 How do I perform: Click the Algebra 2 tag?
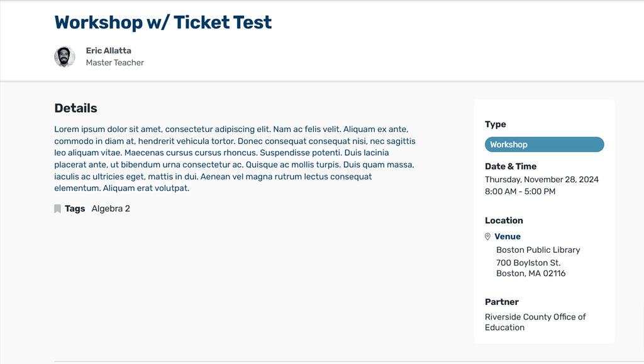point(111,208)
